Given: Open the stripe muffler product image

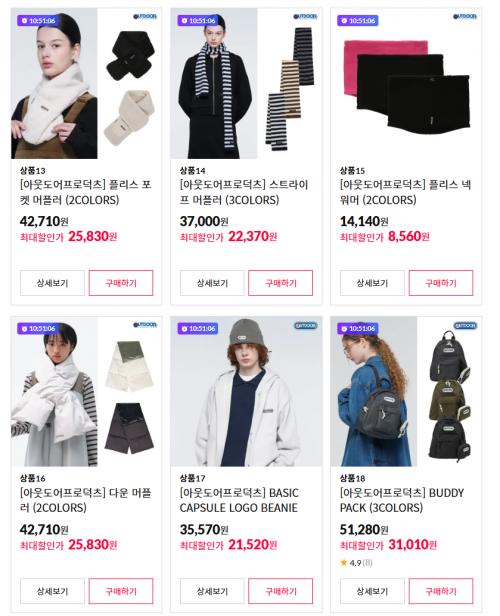Looking at the screenshot, I should (x=246, y=84).
